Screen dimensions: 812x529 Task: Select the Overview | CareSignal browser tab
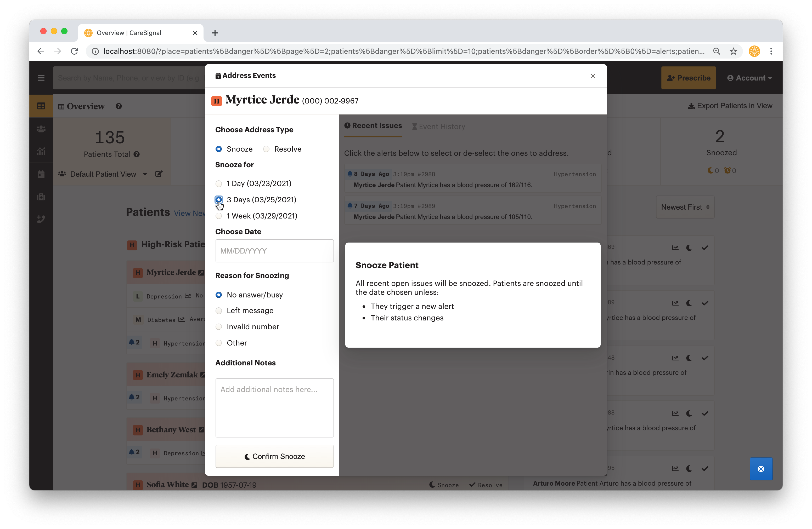[140, 33]
